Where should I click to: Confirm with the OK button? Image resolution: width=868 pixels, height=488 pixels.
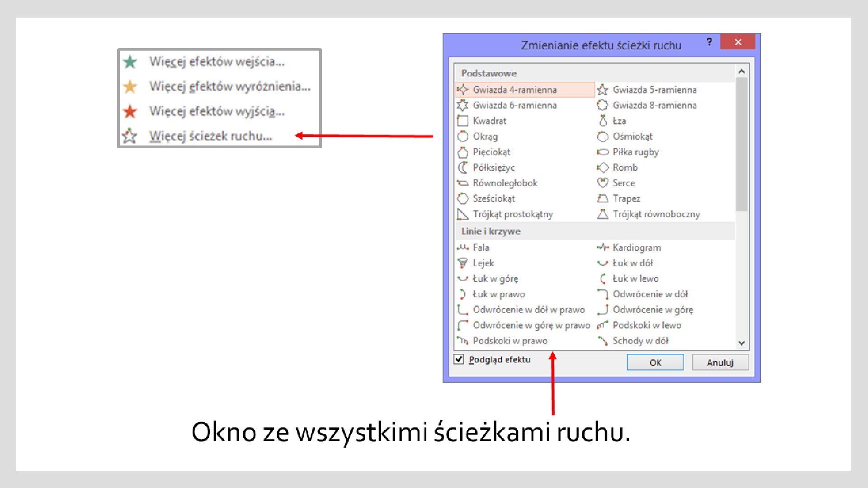(655, 362)
